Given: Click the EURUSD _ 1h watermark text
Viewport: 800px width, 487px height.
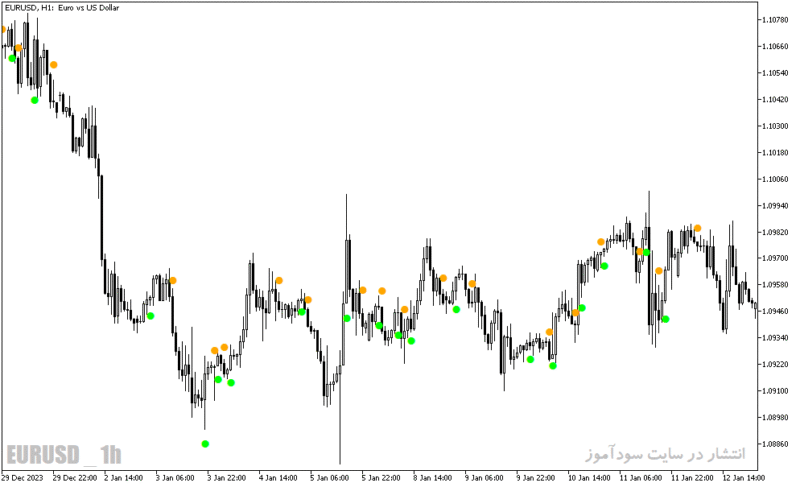Looking at the screenshot, I should pos(64,454).
